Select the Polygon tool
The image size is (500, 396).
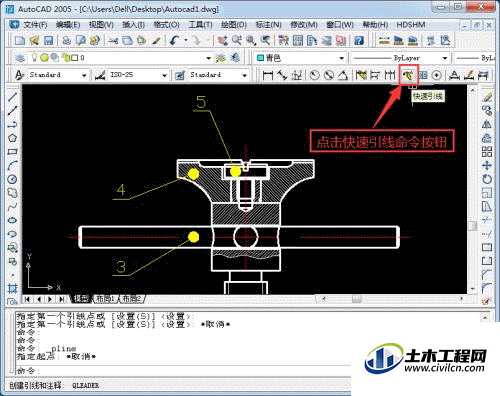pos(12,138)
